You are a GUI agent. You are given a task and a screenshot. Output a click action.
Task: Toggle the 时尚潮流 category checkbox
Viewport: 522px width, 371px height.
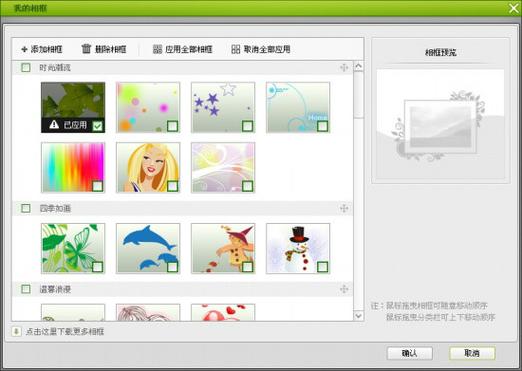[26, 68]
